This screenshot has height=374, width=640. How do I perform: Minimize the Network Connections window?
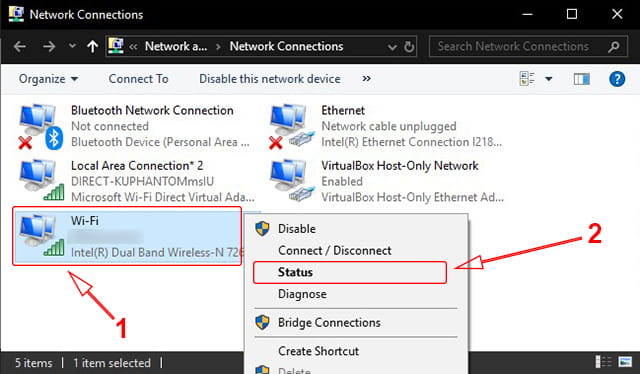[527, 14]
